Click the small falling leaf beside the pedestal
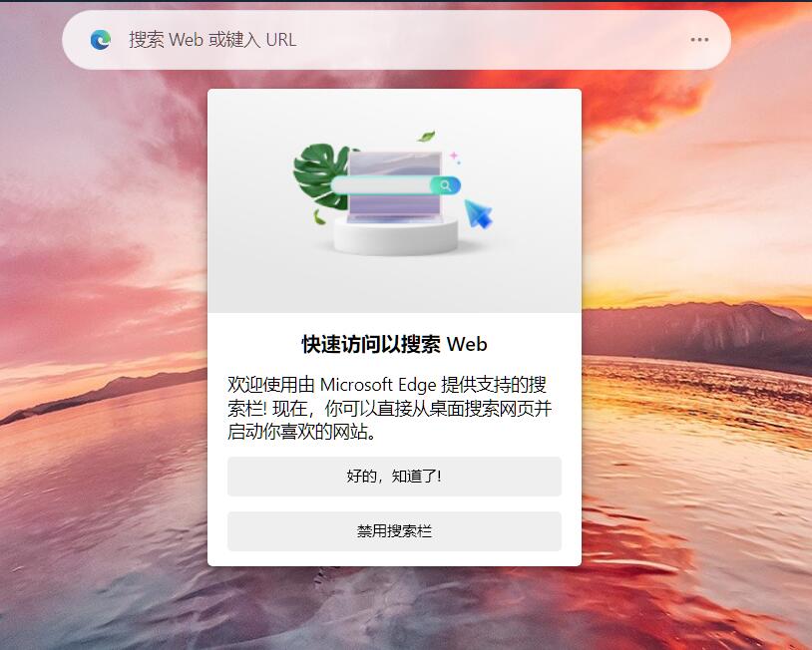 (x=318, y=217)
